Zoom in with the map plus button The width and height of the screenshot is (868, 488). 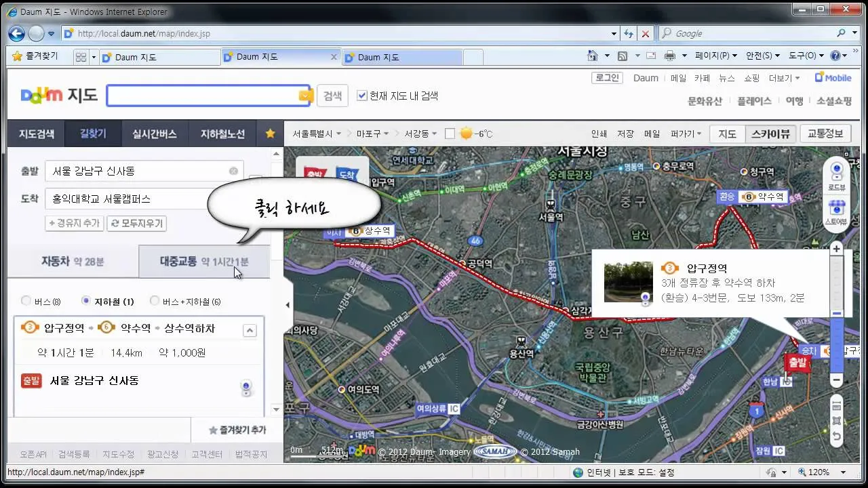pos(837,249)
